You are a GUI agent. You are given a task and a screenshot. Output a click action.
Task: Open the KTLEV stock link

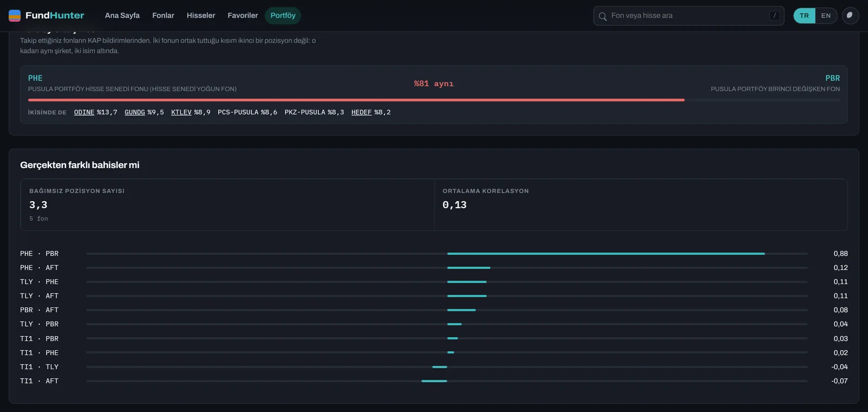coord(181,112)
